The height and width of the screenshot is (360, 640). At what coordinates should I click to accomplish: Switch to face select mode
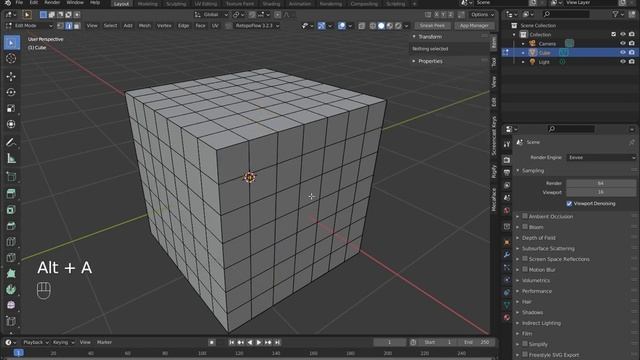click(x=77, y=26)
